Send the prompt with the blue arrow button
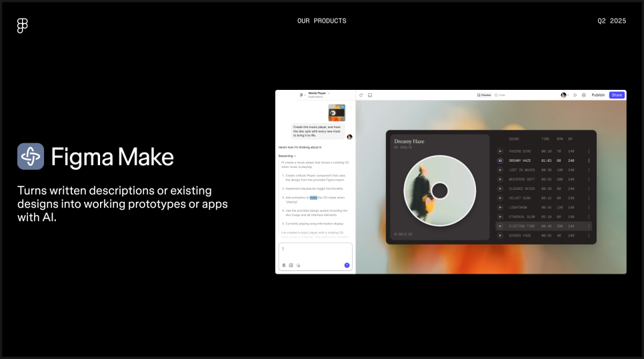The width and height of the screenshot is (644, 359). tap(347, 266)
